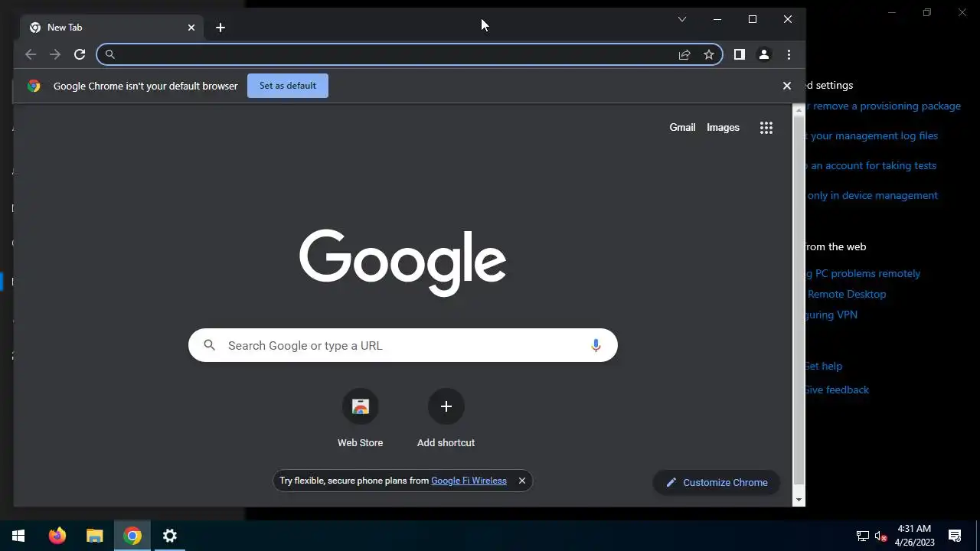
Task: Dismiss the default browser infobar
Action: coord(786,86)
